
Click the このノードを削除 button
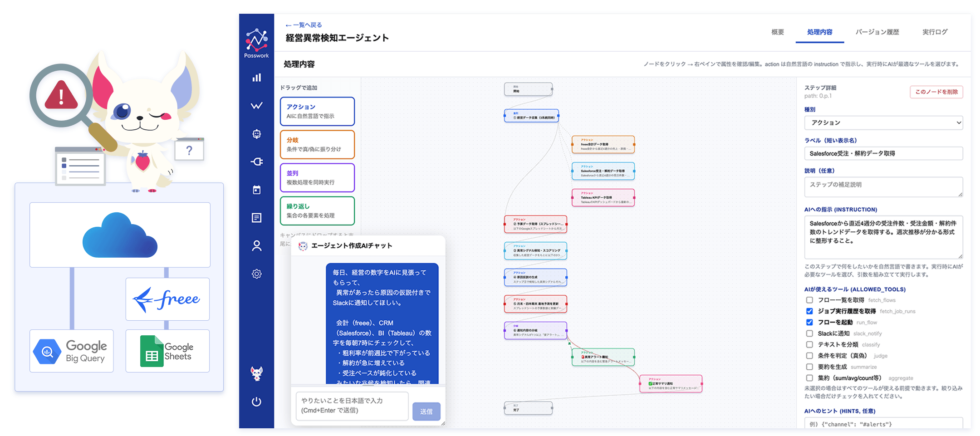(x=936, y=92)
